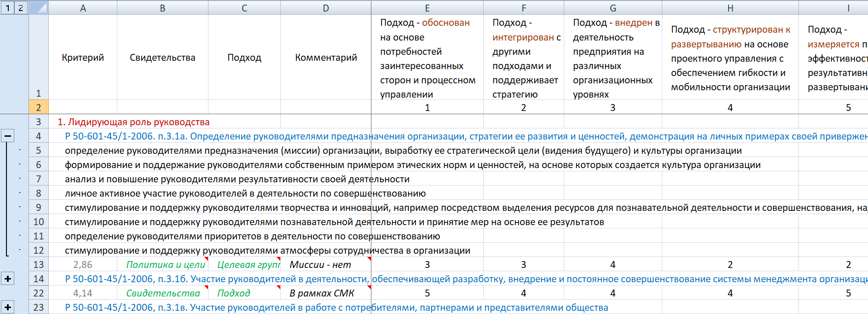This screenshot has height=314, width=868.
Task: Click the 'Свидетельства' header cell
Action: [162, 58]
